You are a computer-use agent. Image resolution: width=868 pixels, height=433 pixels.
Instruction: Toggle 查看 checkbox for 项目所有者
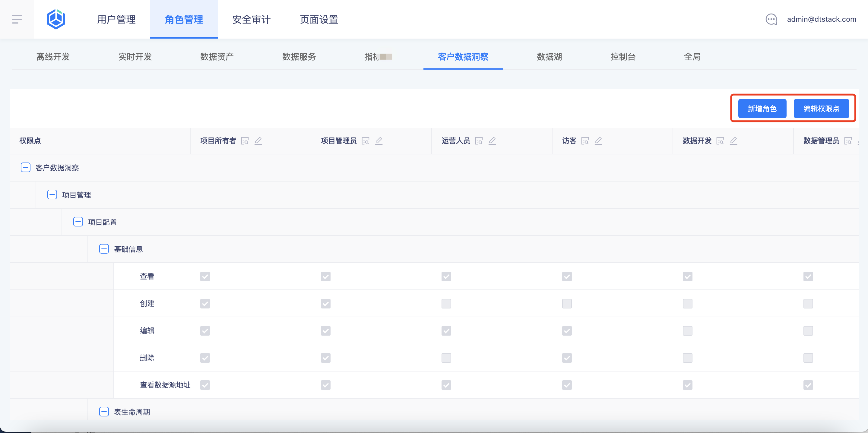(x=205, y=277)
